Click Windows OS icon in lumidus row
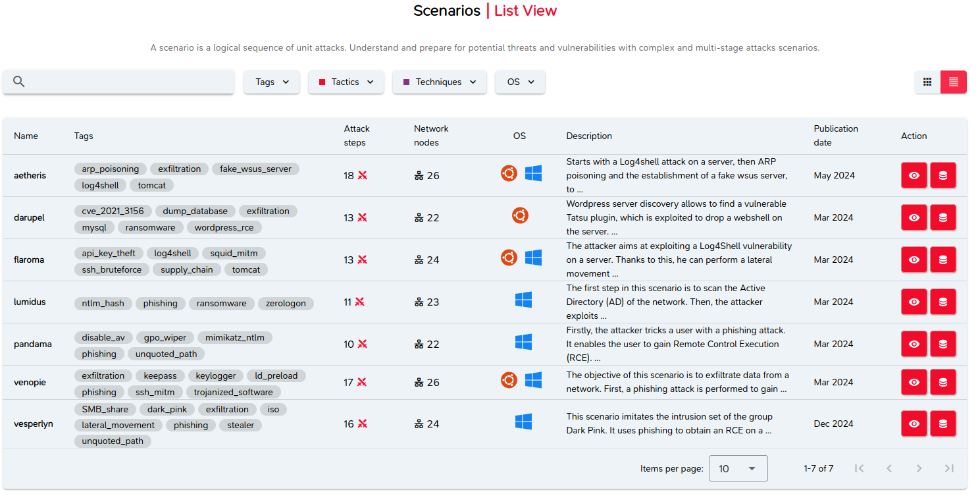Image resolution: width=980 pixels, height=496 pixels. click(523, 300)
